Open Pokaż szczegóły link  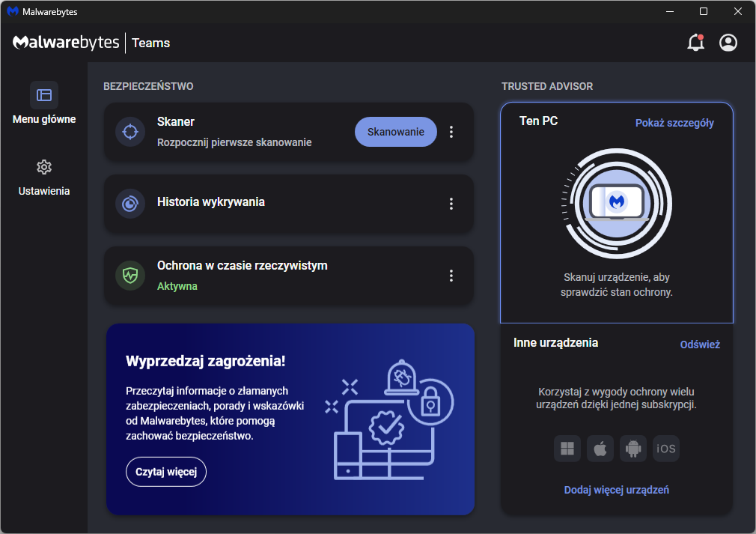tap(674, 123)
